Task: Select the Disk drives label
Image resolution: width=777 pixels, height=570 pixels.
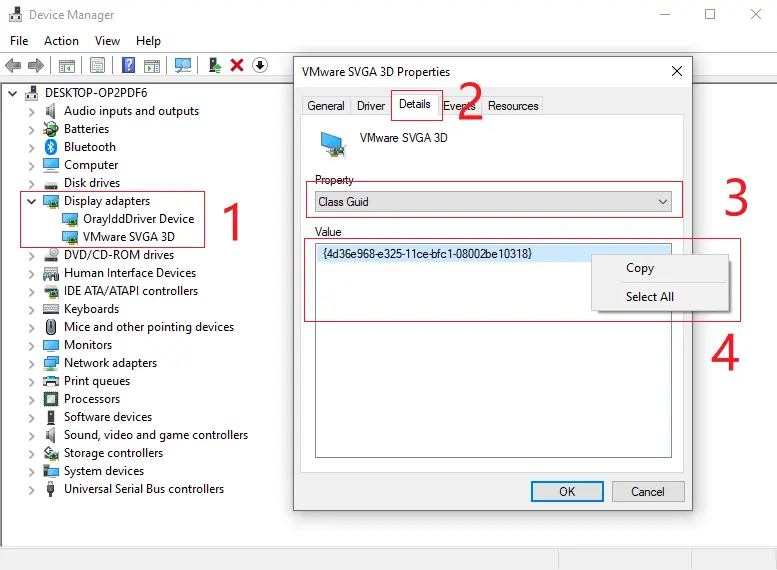Action: pyautogui.click(x=92, y=183)
